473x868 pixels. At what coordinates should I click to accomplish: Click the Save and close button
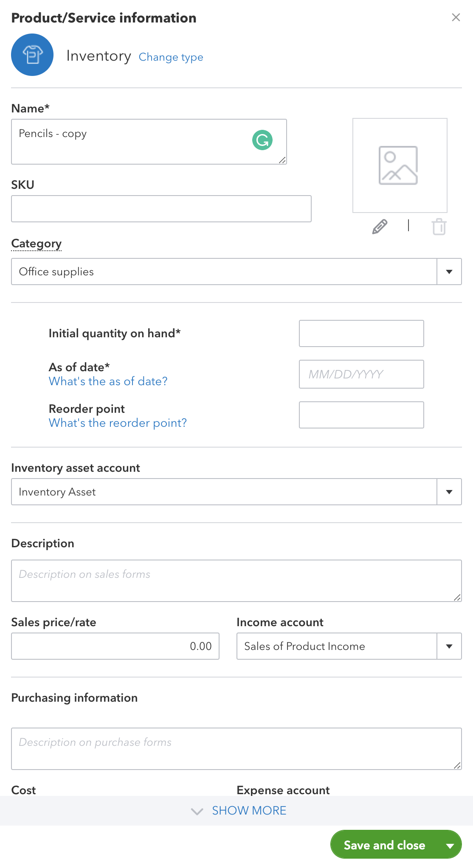pos(384,845)
